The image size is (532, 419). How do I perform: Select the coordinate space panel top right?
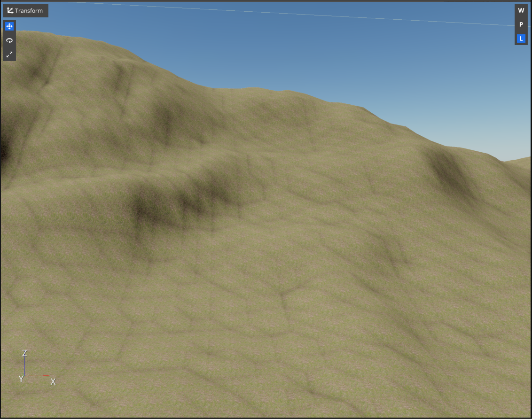(521, 24)
